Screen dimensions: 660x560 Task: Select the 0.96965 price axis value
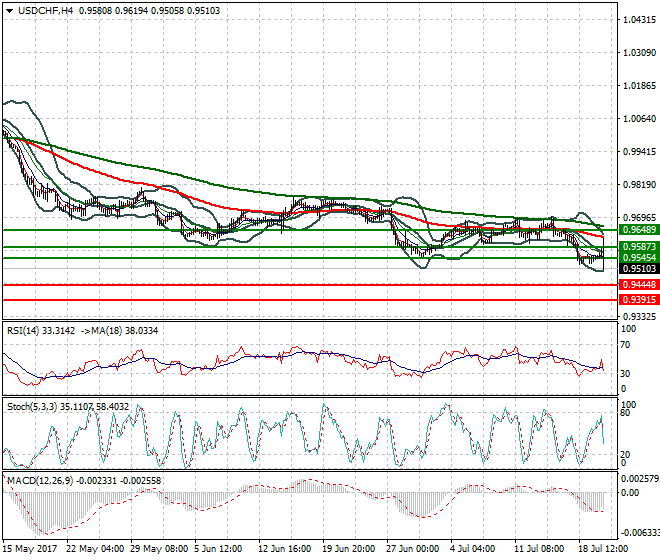(639, 218)
